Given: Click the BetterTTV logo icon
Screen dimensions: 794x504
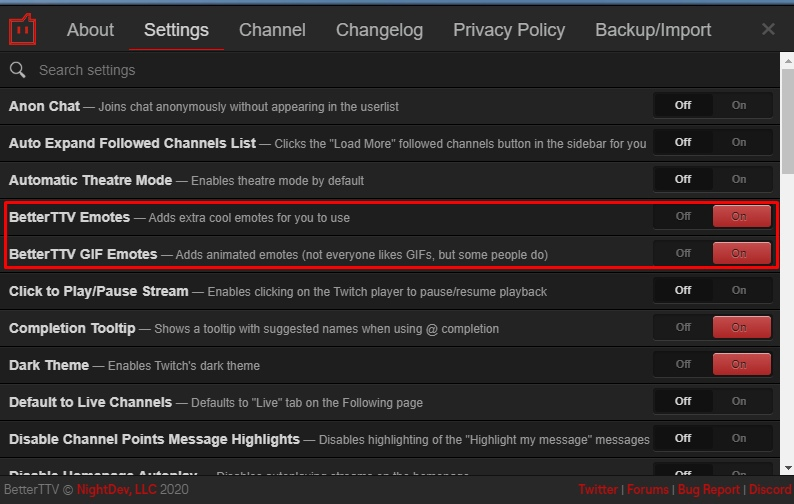Looking at the screenshot, I should [22, 29].
